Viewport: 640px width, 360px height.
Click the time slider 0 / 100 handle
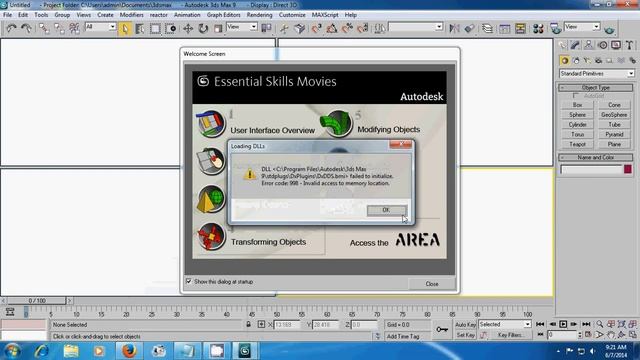(x=37, y=300)
